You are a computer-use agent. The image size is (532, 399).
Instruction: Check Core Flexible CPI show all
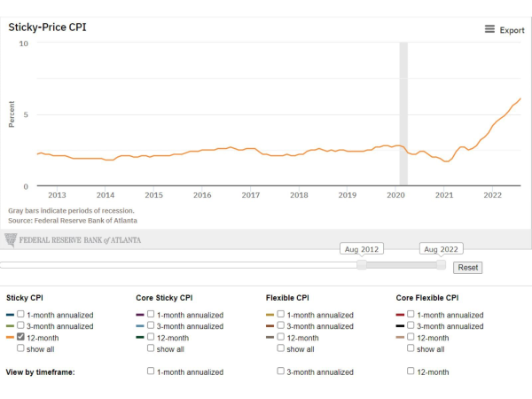coord(411,348)
